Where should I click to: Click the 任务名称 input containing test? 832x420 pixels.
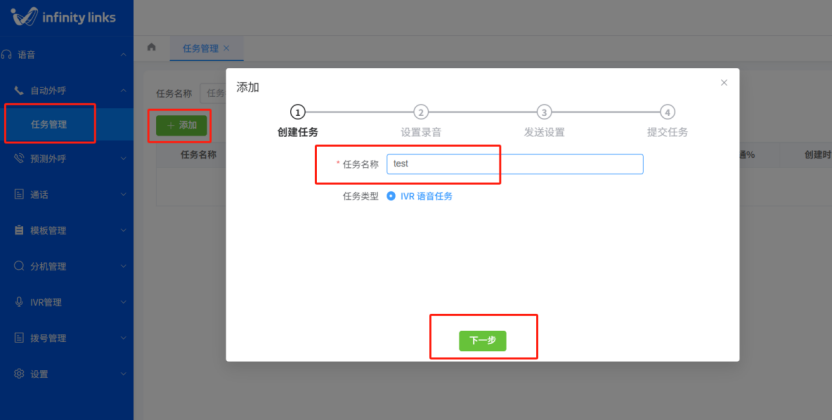click(514, 164)
